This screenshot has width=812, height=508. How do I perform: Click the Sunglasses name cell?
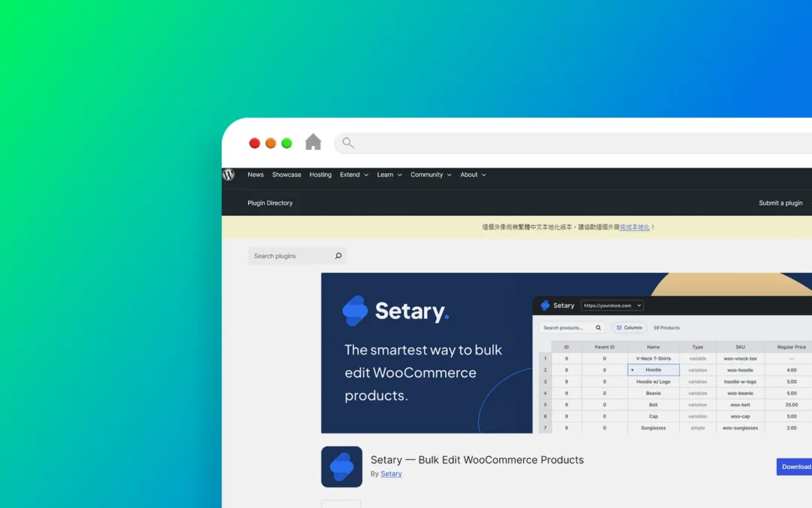[x=653, y=427]
